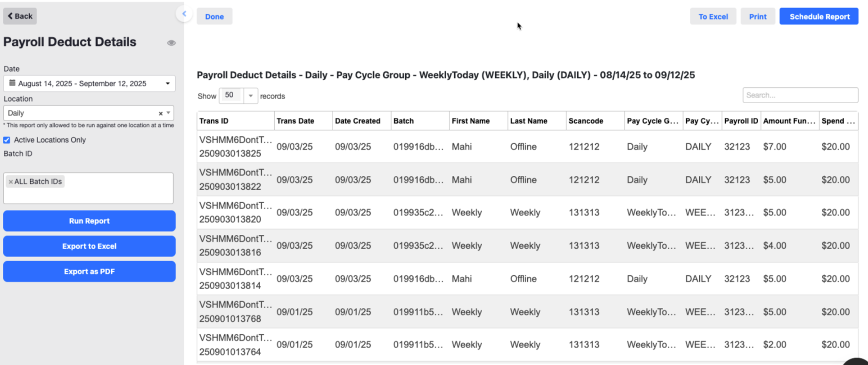Sort by First Name column header

479,121
